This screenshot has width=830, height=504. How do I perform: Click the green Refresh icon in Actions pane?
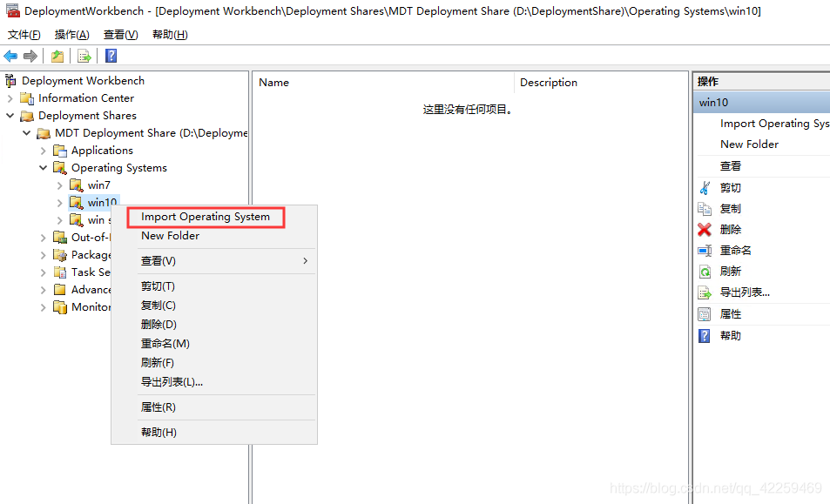[705, 272]
